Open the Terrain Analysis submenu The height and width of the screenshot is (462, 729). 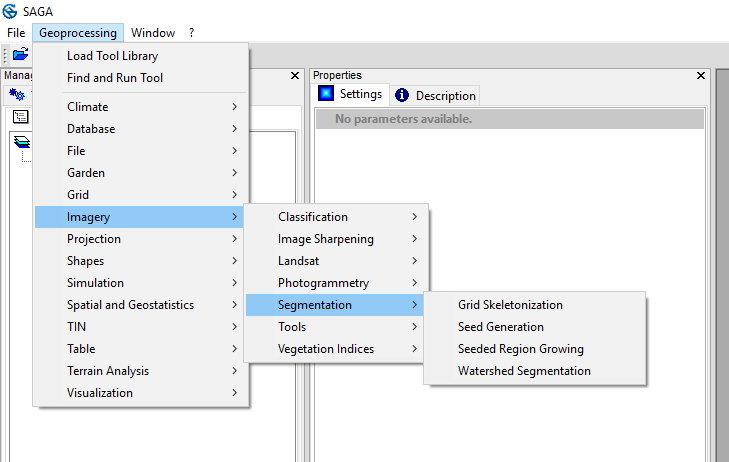click(x=141, y=371)
